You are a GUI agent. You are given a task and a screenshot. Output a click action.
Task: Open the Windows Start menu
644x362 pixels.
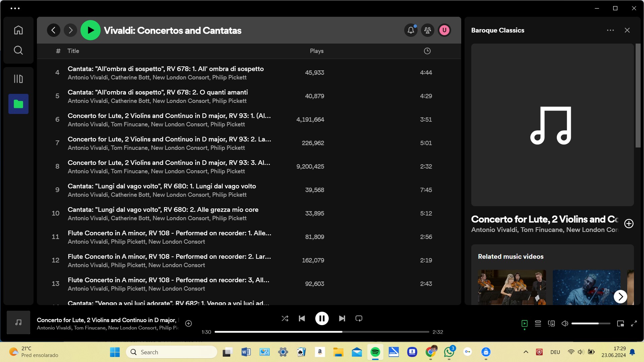click(115, 352)
